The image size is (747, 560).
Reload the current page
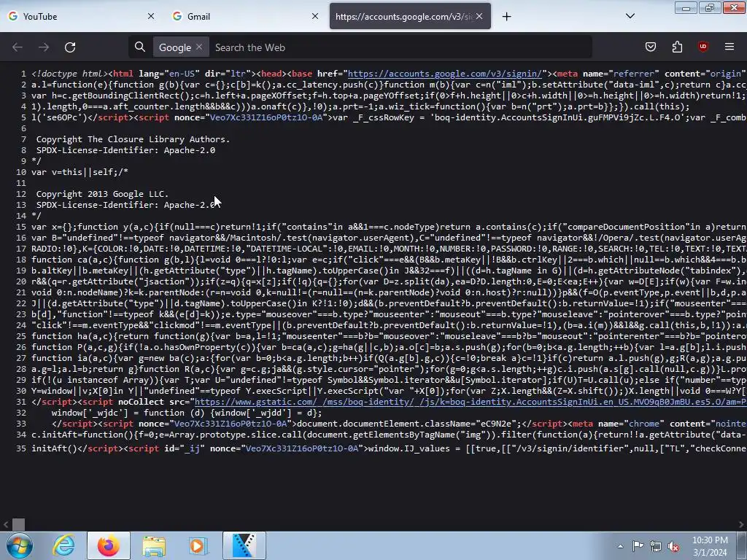tap(70, 47)
